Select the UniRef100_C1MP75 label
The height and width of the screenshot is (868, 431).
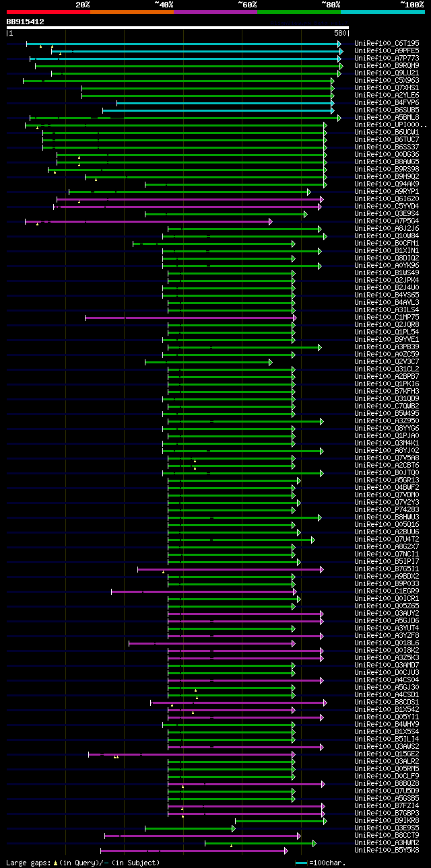click(387, 317)
